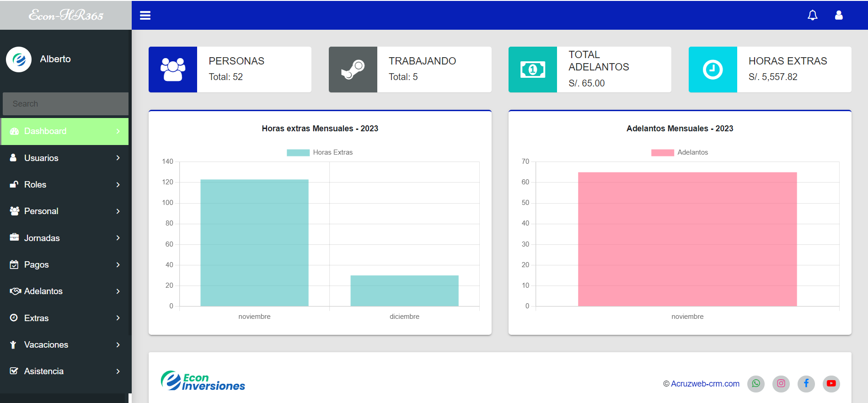Open the notifications bell
Viewport: 868px width, 403px height.
[x=813, y=16]
